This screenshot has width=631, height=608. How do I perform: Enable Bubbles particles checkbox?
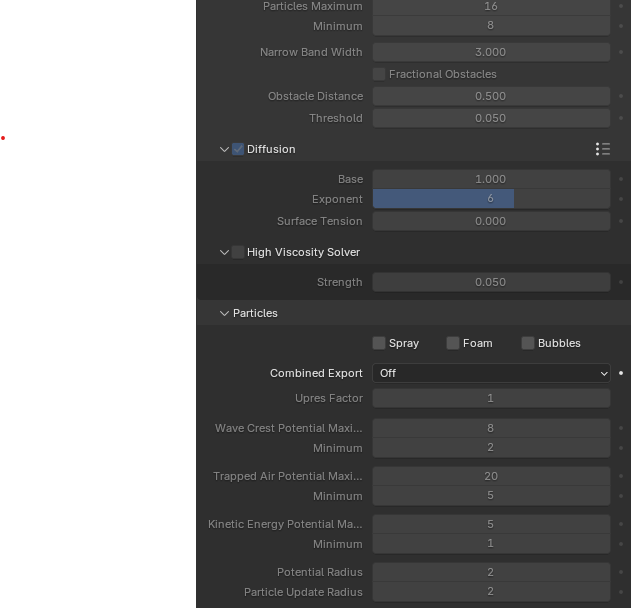(x=528, y=343)
